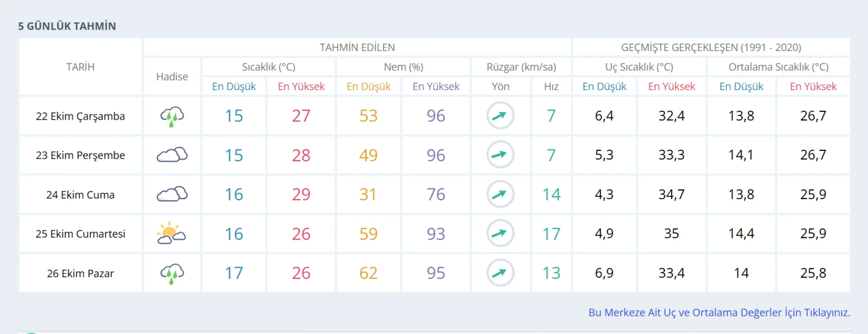Click the TARİH column header
The image size is (868, 334).
80,67
